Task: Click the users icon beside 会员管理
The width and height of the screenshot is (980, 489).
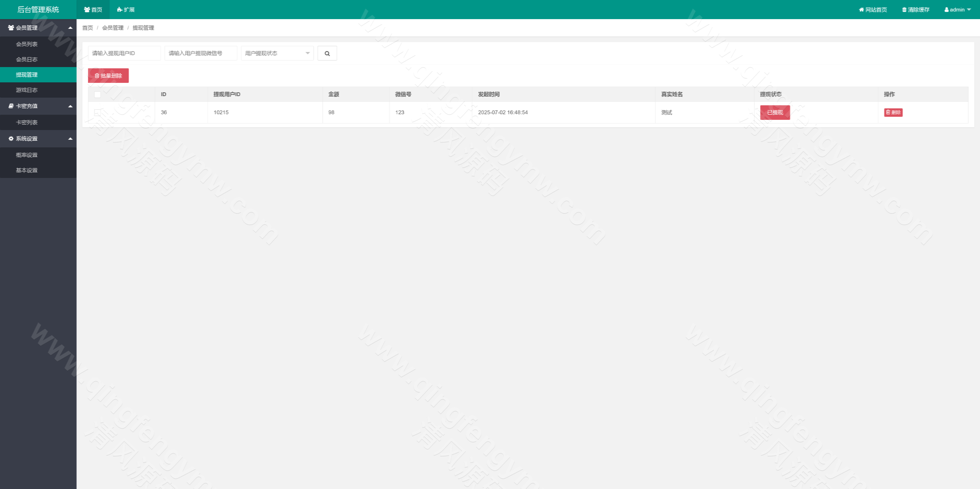Action: pyautogui.click(x=11, y=28)
